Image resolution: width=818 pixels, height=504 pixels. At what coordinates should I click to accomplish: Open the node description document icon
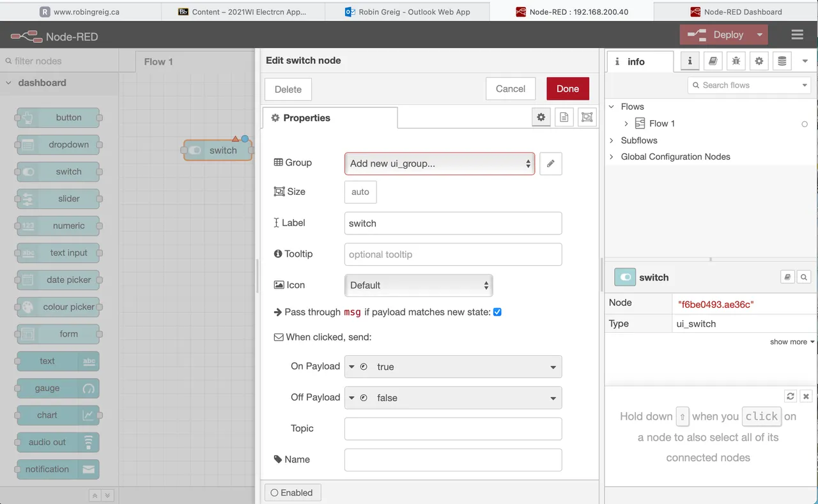tap(564, 117)
